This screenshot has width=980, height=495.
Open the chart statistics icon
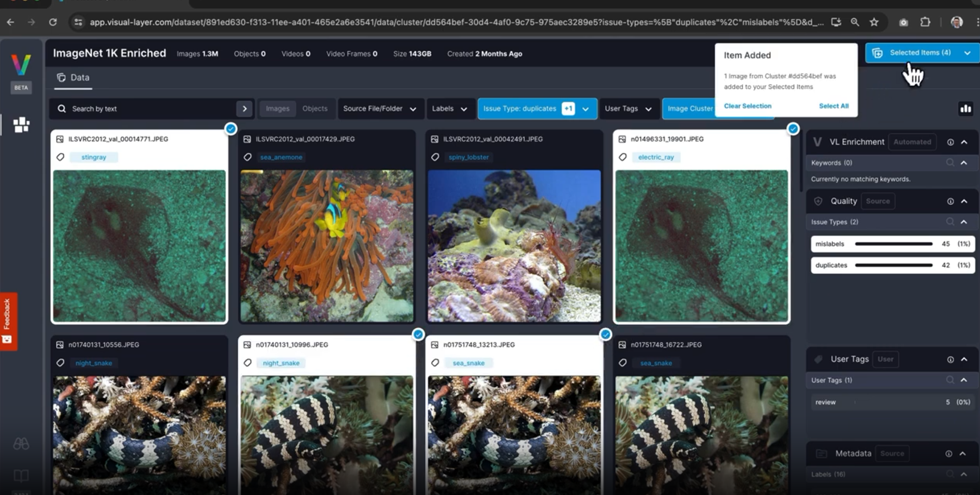click(x=966, y=109)
